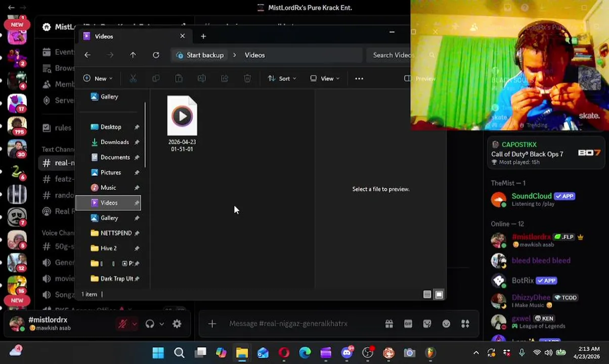
Task: Click the Discord attachment plus button
Action: pos(212,324)
